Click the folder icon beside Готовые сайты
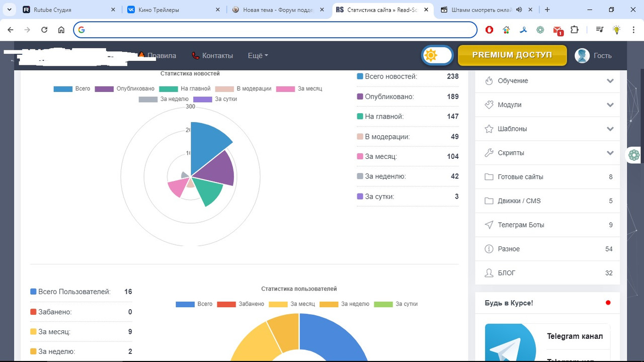Viewport: 644px width, 362px height. 489,177
